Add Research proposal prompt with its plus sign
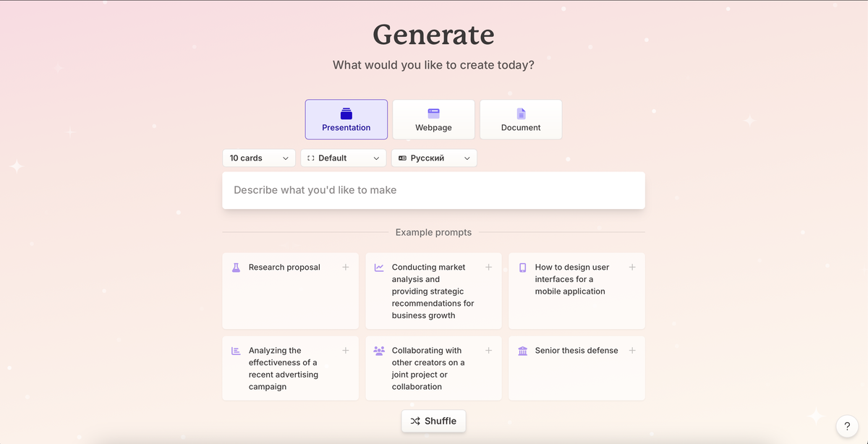 (346, 267)
